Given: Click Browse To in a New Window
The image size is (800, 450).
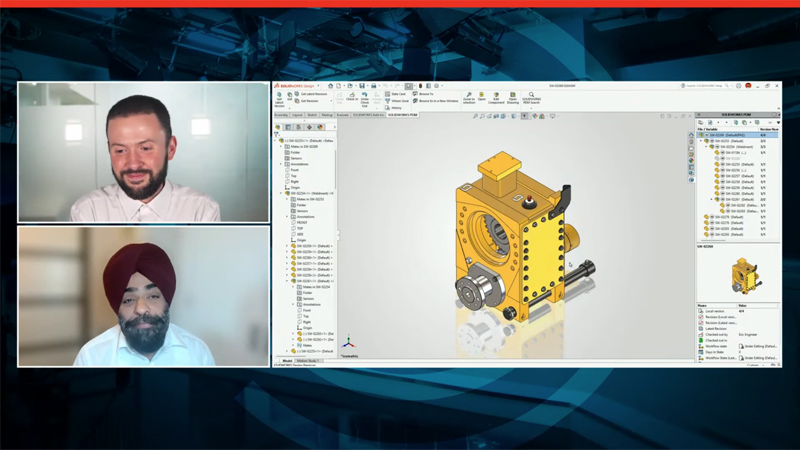Looking at the screenshot, I should (x=436, y=101).
